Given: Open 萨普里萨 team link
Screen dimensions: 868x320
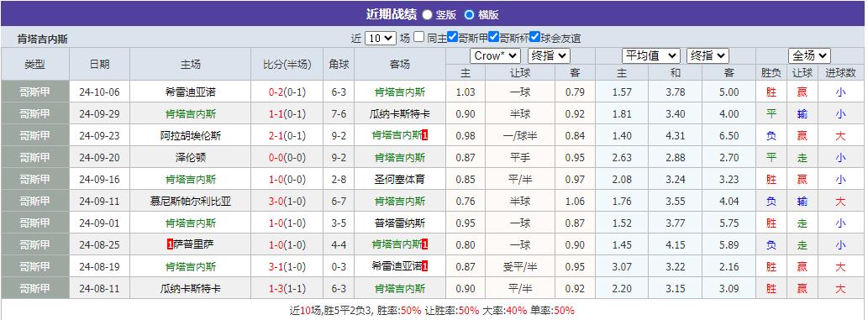Looking at the screenshot, I should coord(194,244).
